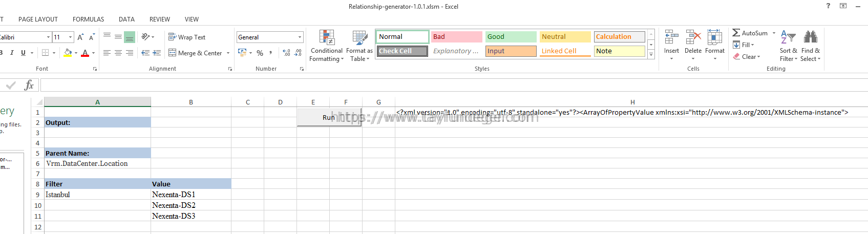Apply the Linked Cell style
Screen dimensions: 868x234
point(565,51)
